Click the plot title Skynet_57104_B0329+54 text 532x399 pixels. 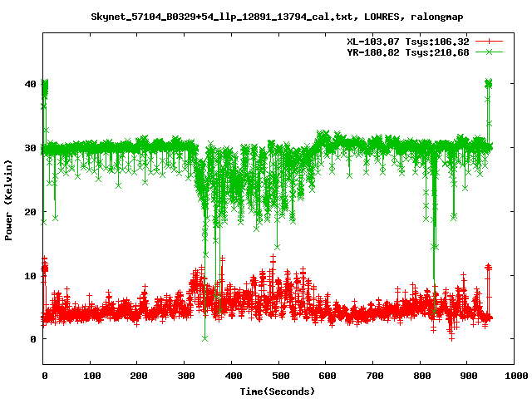tap(277, 17)
